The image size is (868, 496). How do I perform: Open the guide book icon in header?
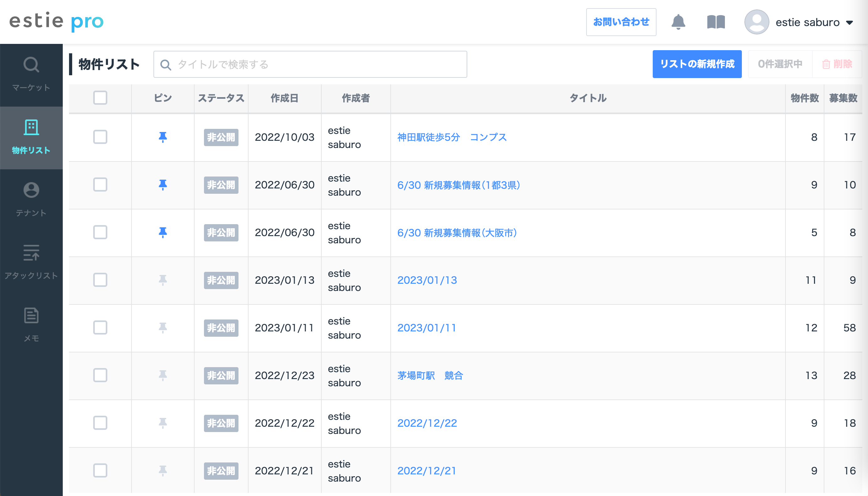click(x=715, y=22)
